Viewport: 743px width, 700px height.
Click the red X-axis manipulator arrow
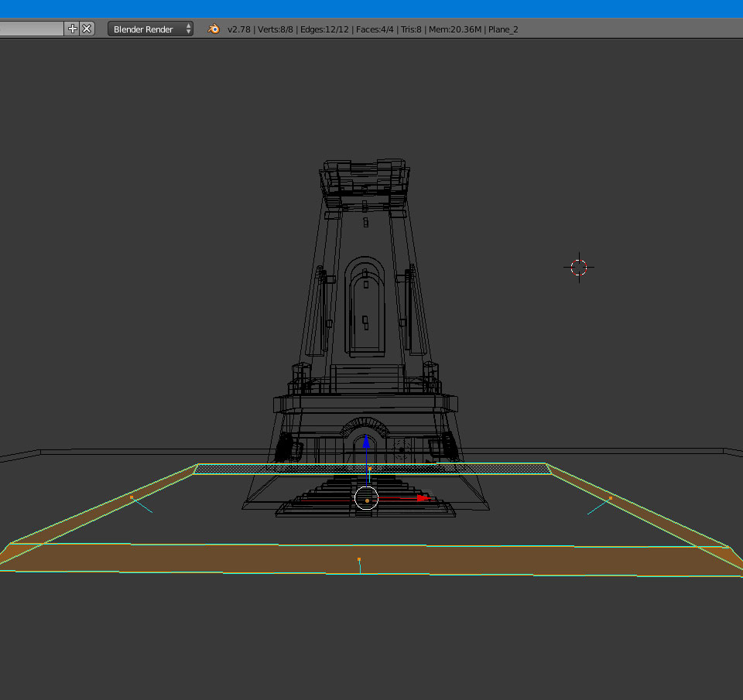pos(421,498)
